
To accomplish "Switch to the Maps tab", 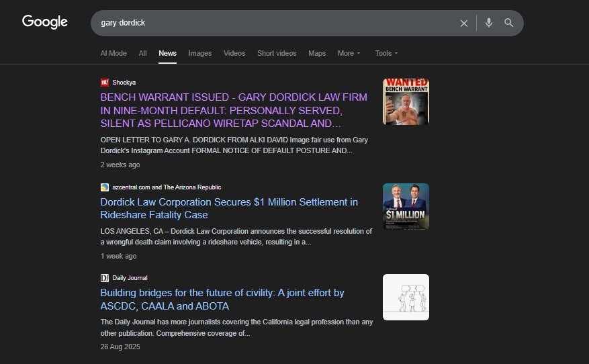I will pos(317,53).
